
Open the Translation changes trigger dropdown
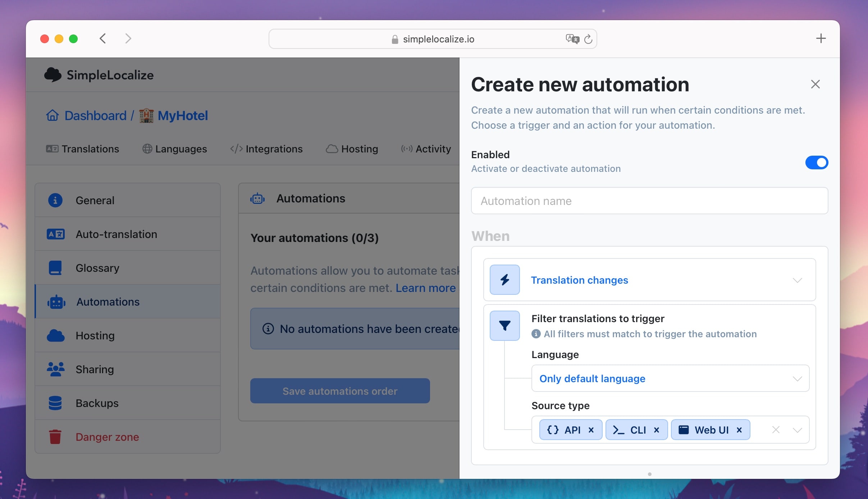pos(649,280)
